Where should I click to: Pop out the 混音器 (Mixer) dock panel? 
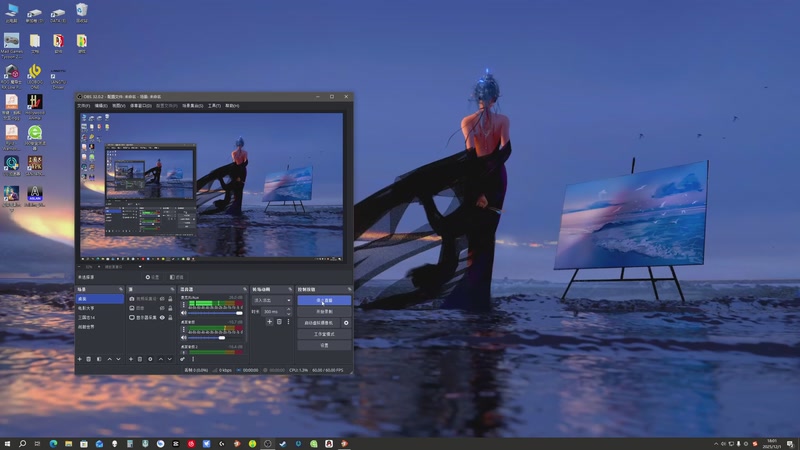[x=245, y=289]
